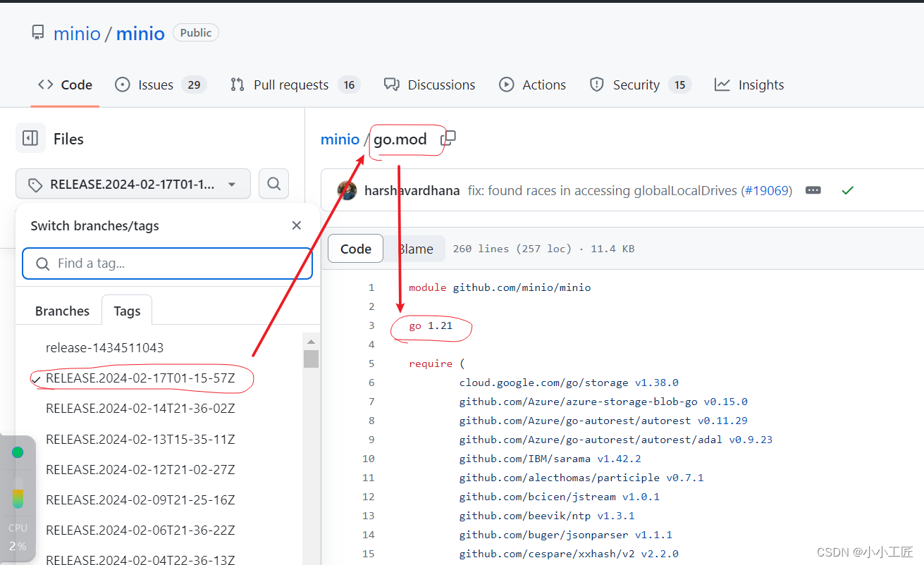This screenshot has width=924, height=565.
Task: Click the Pull requests git icon
Action: 238,85
